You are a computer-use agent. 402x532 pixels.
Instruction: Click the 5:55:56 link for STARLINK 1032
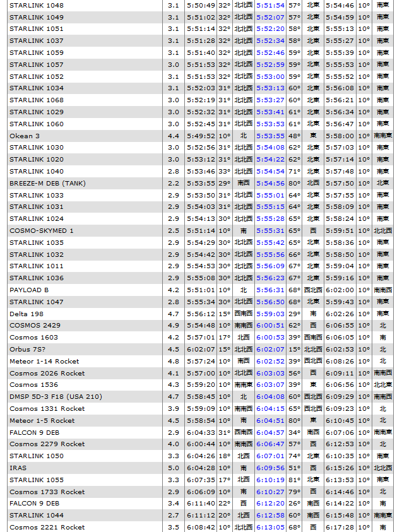point(270,254)
